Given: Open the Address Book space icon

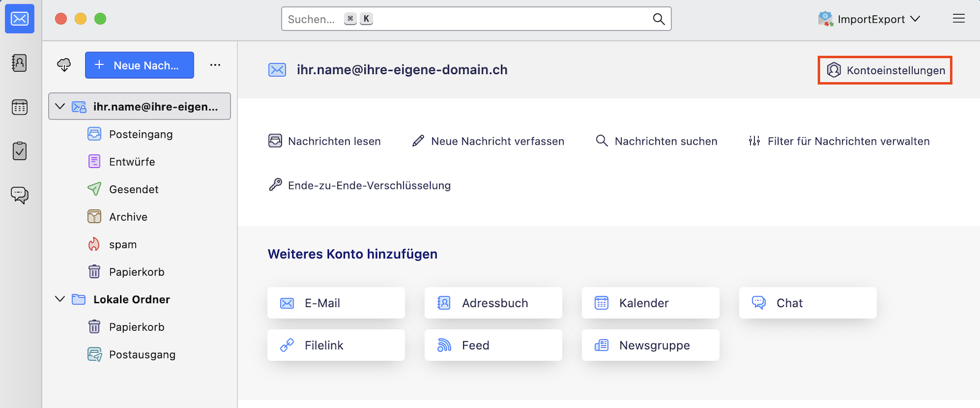Looking at the screenshot, I should pos(20,63).
